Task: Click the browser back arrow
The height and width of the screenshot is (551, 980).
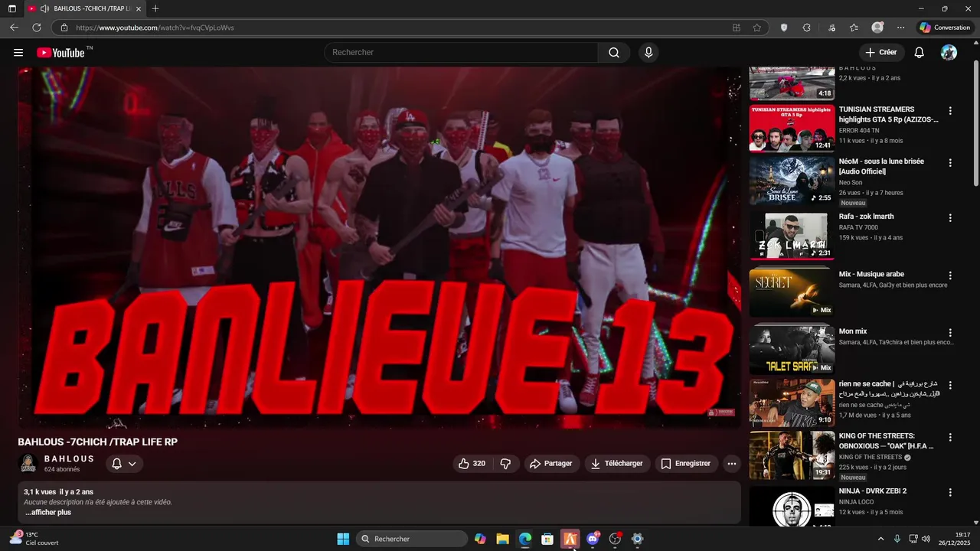Action: [x=14, y=28]
